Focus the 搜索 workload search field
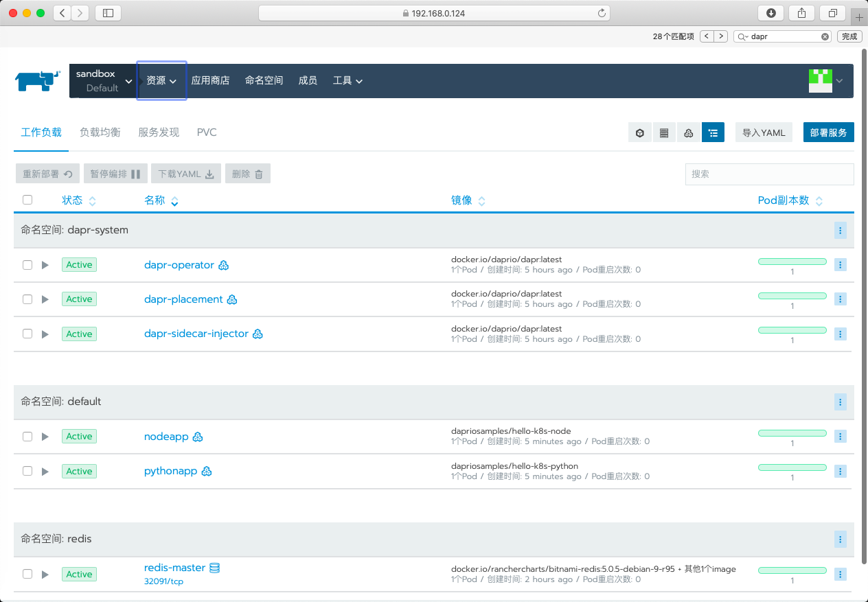Image resolution: width=868 pixels, height=602 pixels. [769, 174]
